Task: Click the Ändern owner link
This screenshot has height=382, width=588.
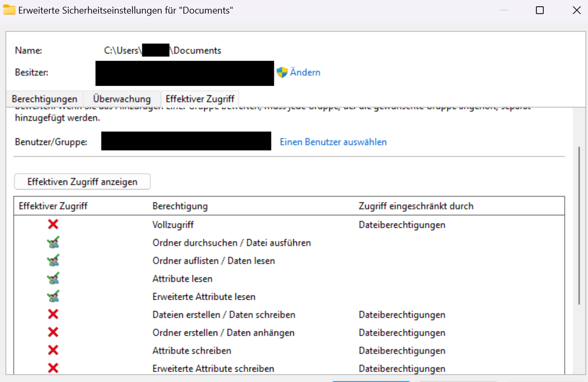Action: pos(305,72)
